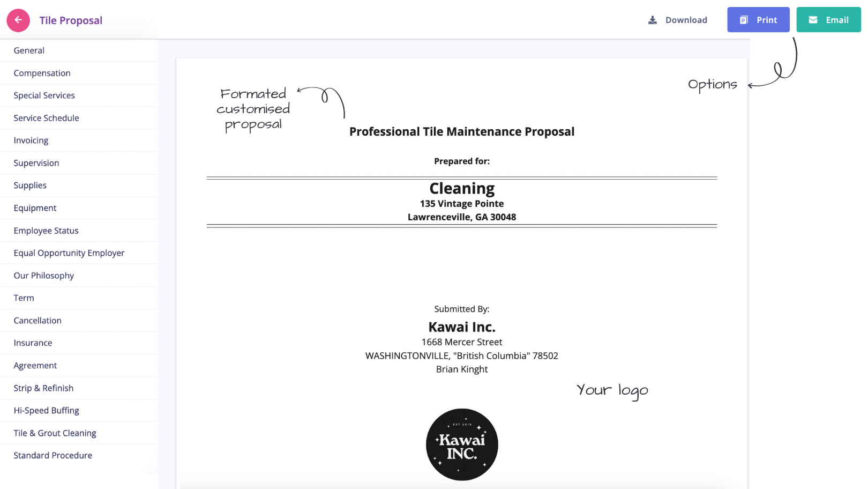Click the Tile Proposal title

[x=70, y=20]
